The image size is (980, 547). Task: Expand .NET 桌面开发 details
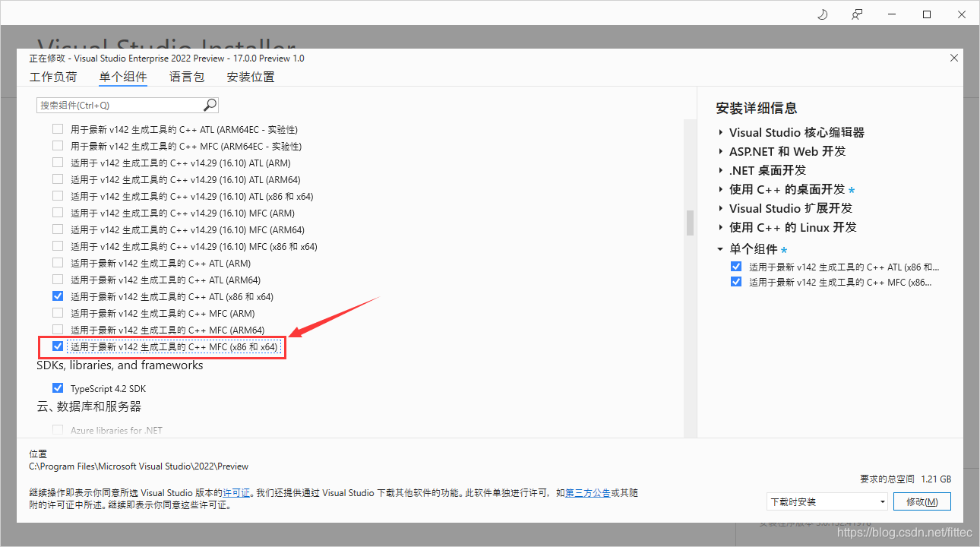721,170
